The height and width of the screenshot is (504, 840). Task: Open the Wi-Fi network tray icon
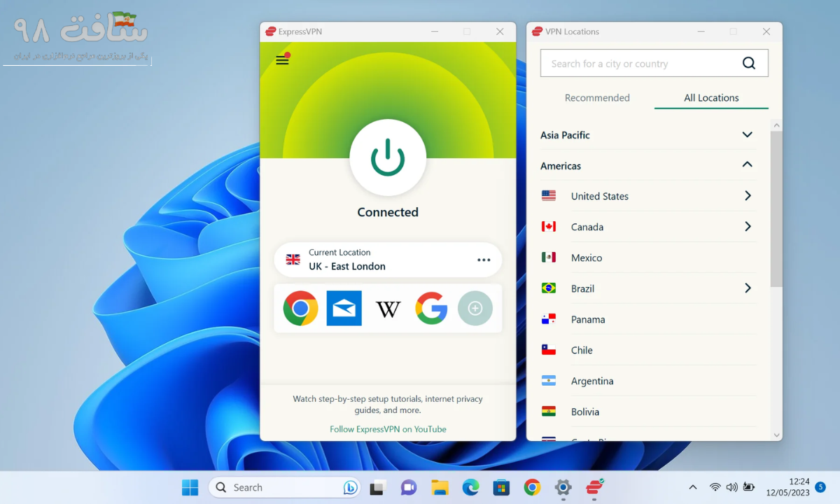[x=715, y=487]
